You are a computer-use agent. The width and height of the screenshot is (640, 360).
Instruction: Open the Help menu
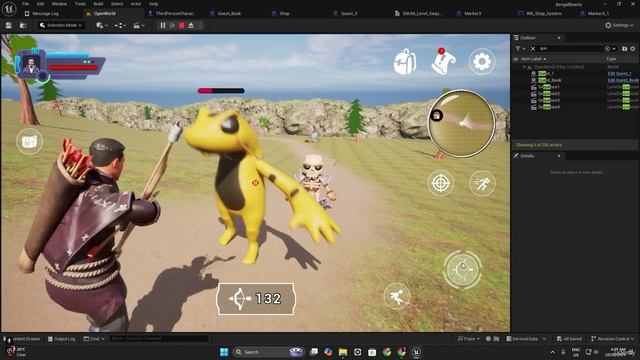[x=153, y=4]
